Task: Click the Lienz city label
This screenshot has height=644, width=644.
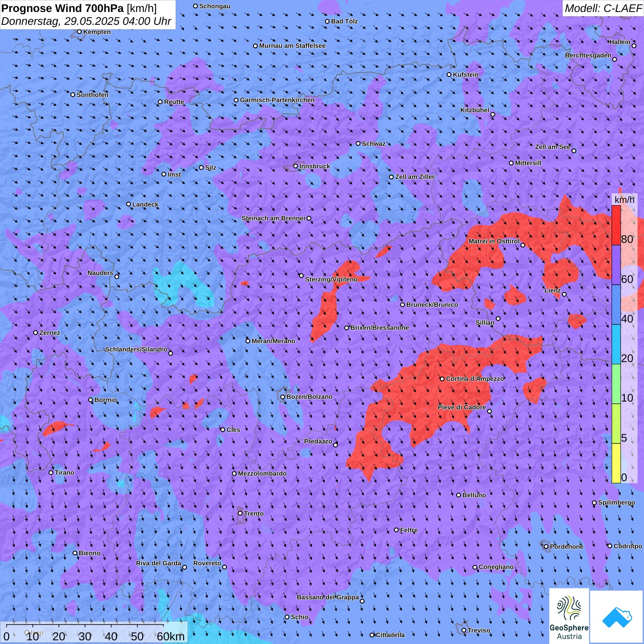Action: [x=552, y=290]
